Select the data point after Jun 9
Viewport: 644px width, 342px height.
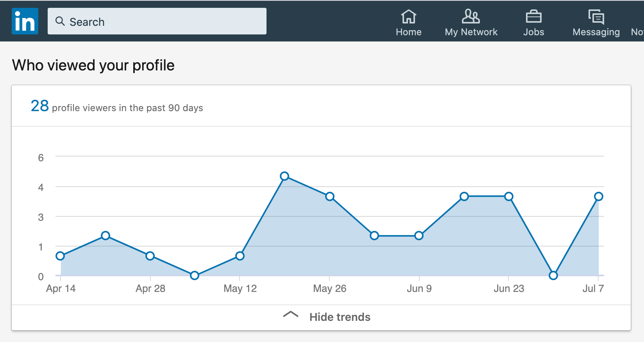pyautogui.click(x=464, y=196)
